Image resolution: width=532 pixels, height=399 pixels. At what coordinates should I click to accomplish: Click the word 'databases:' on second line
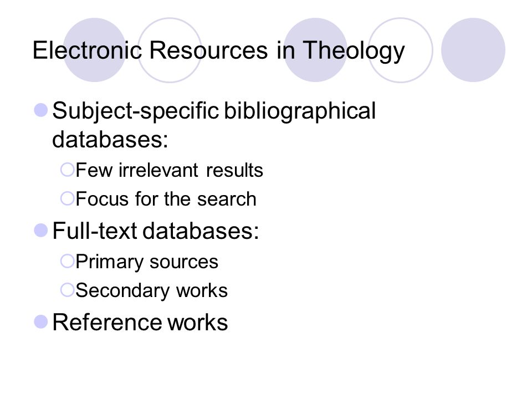(110, 139)
